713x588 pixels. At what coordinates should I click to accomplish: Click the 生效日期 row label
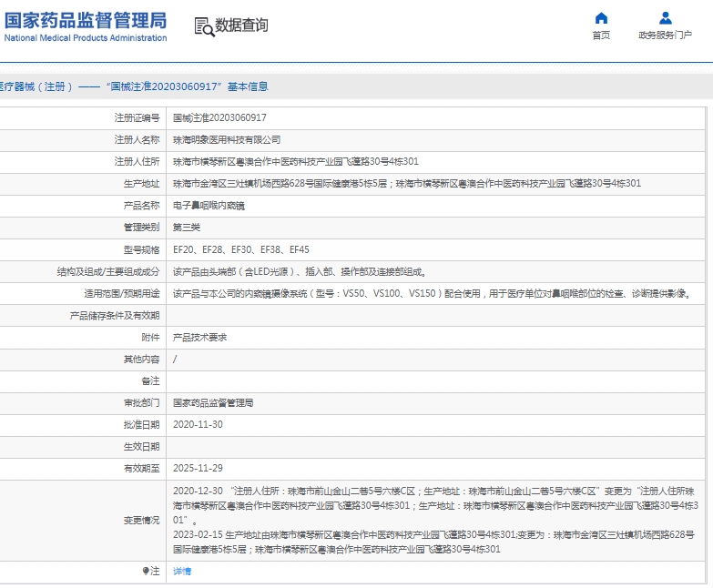(x=141, y=447)
